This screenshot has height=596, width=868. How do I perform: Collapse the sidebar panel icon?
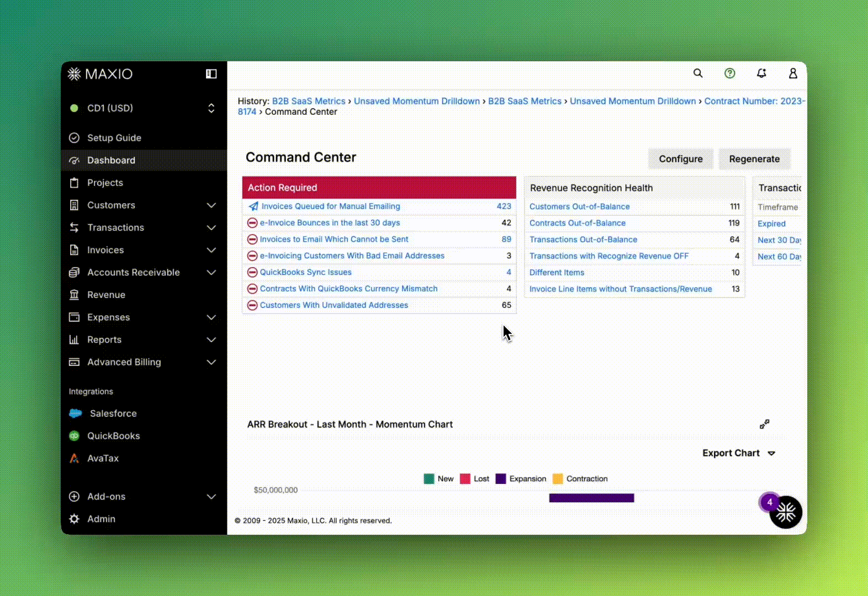click(211, 74)
